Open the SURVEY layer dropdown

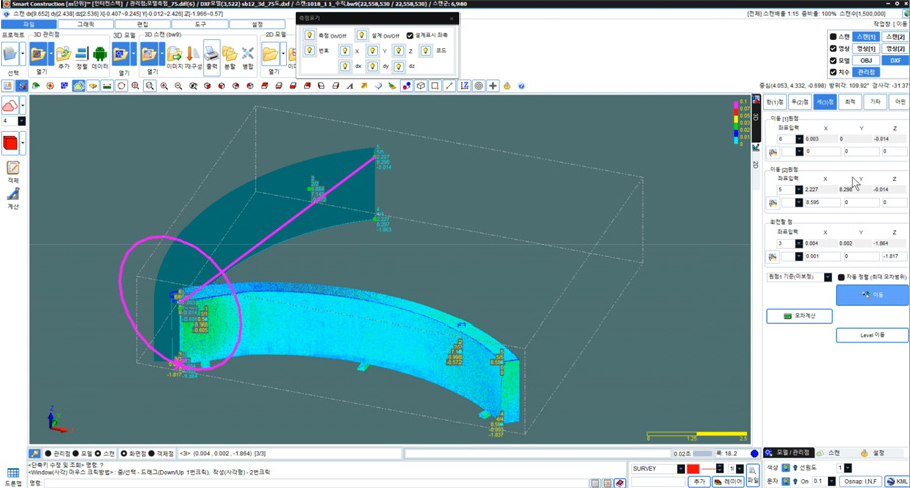pyautogui.click(x=681, y=468)
